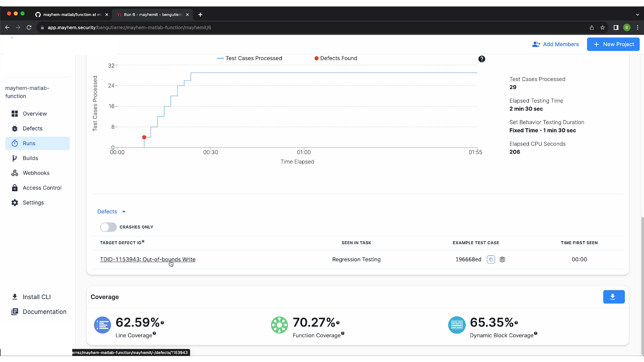Viewport: 644px width, 362px height.
Task: Click the address bar URL
Action: coord(129,27)
